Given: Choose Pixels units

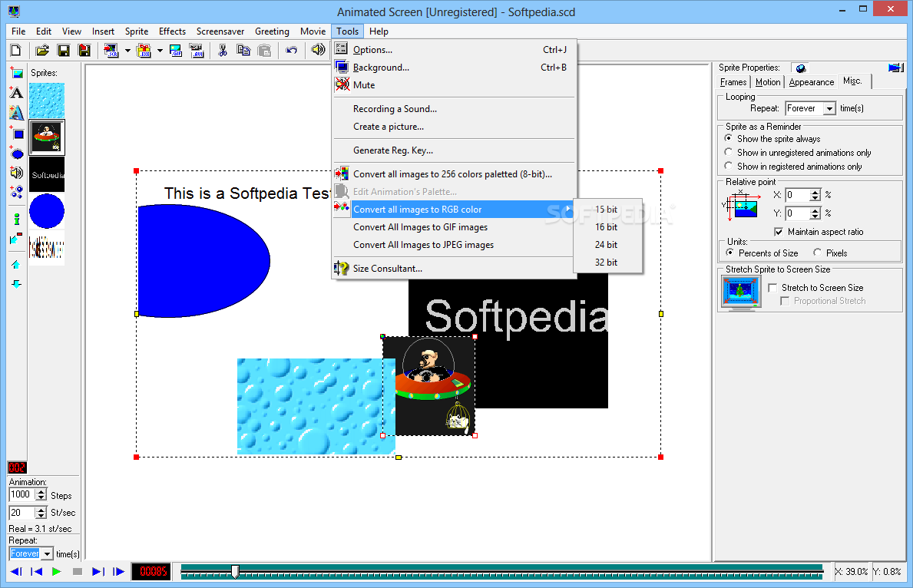Looking at the screenshot, I should [x=818, y=253].
